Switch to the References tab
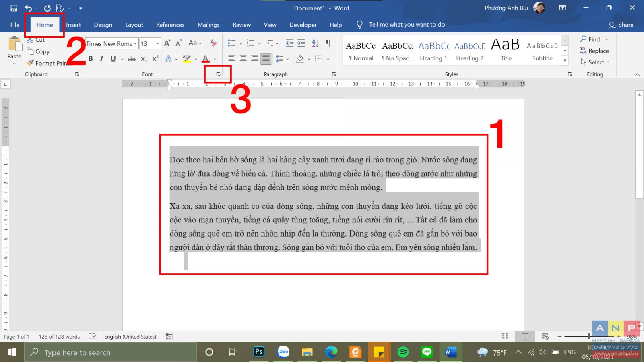 coord(170,25)
